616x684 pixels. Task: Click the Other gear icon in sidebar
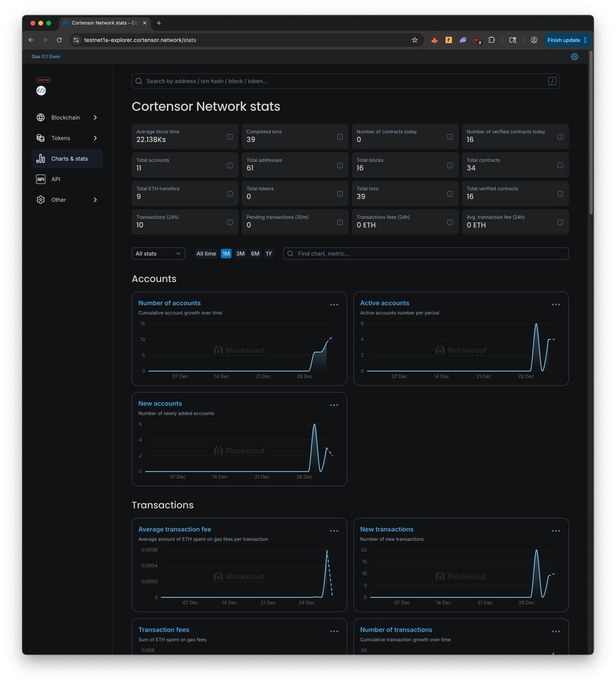(40, 199)
